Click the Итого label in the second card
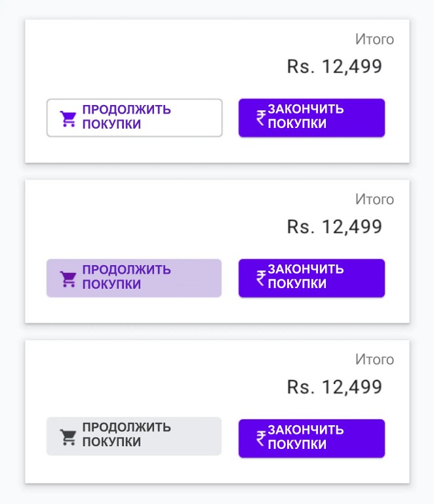 click(374, 199)
